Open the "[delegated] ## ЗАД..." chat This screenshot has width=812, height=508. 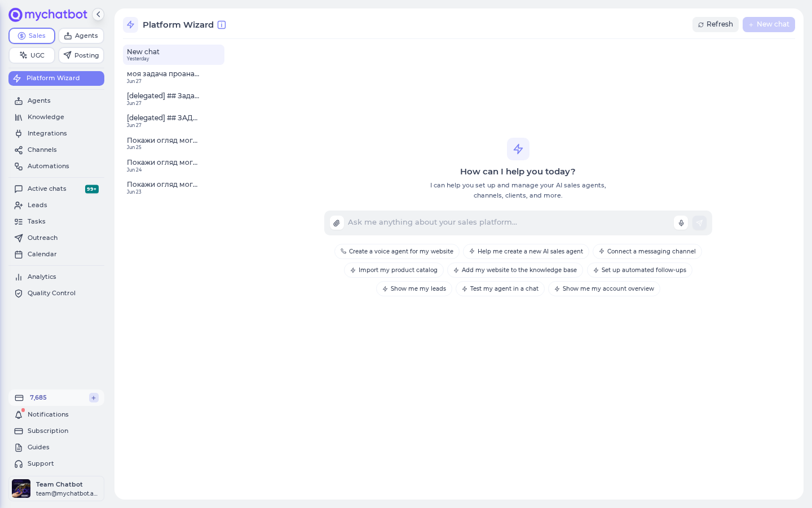[x=174, y=121]
